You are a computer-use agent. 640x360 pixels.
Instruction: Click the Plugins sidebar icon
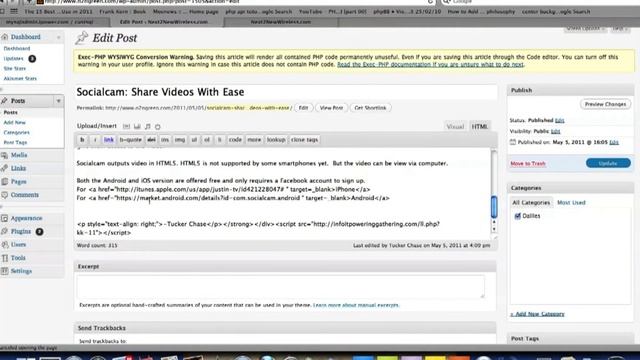(4, 231)
